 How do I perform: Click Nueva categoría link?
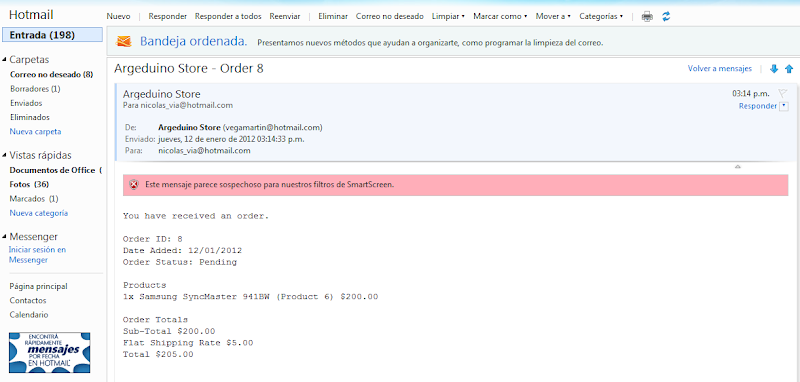pos(39,213)
